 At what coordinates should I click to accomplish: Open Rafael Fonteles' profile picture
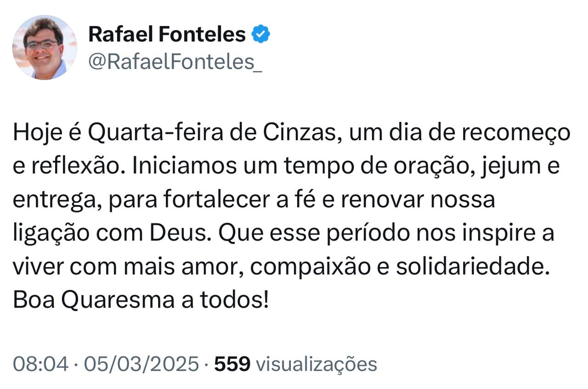click(x=44, y=47)
